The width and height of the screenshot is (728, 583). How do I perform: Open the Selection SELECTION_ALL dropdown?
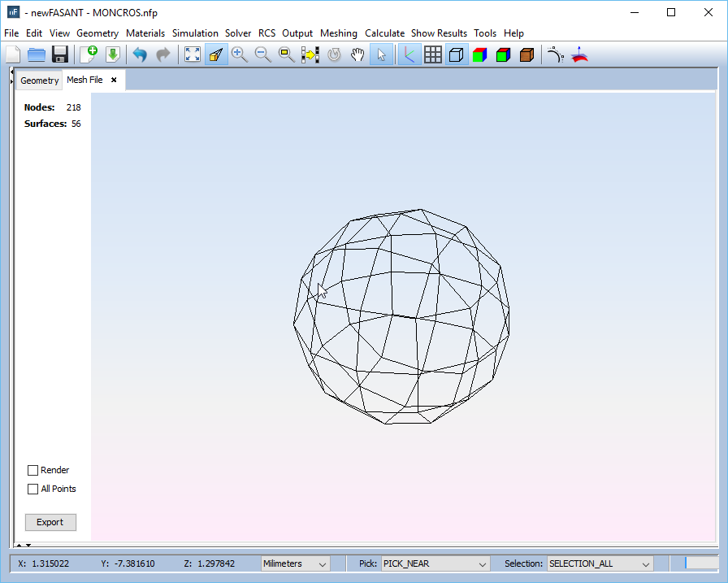[x=600, y=563]
